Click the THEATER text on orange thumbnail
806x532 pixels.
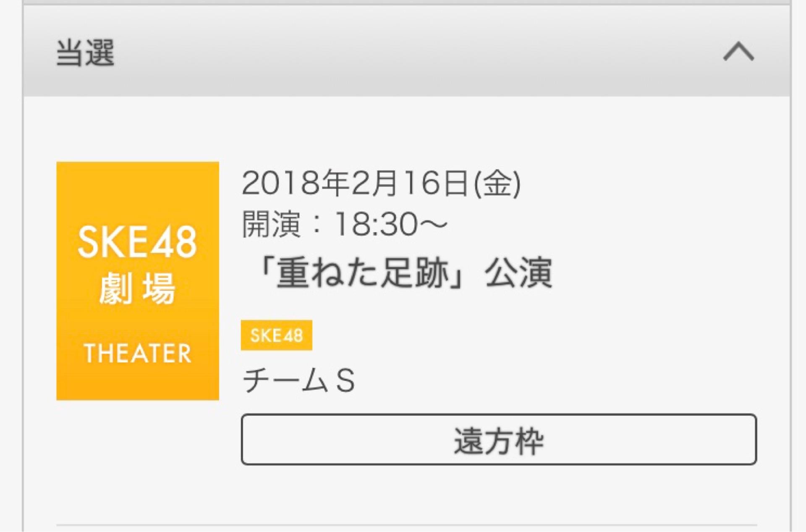pos(138,353)
